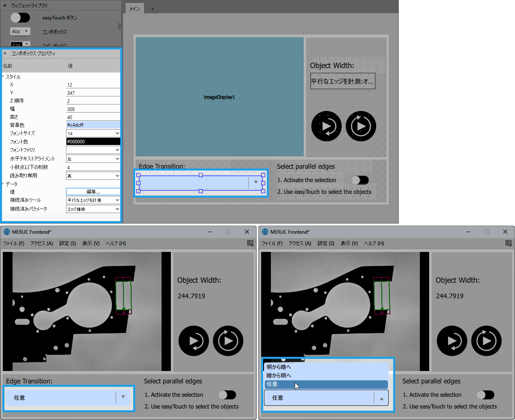Start single run in the right Frontend window

452,341
